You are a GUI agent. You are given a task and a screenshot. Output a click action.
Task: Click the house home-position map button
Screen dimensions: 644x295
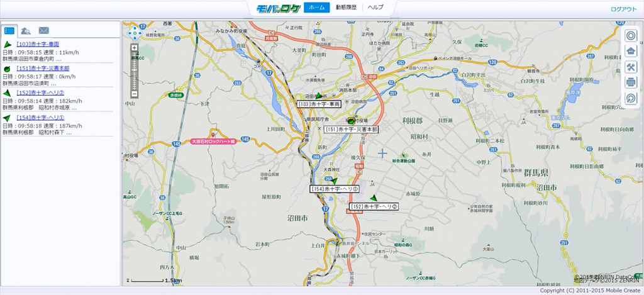pos(631,52)
